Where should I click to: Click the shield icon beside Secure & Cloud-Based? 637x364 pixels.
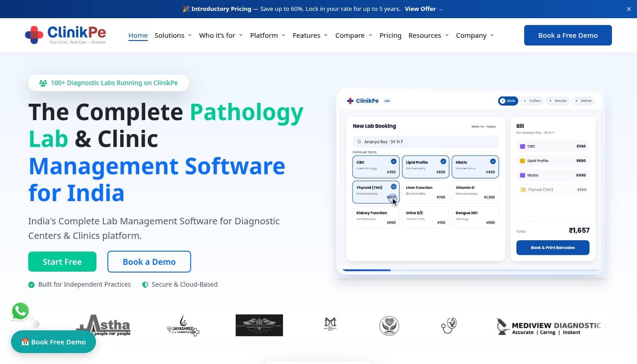(145, 285)
